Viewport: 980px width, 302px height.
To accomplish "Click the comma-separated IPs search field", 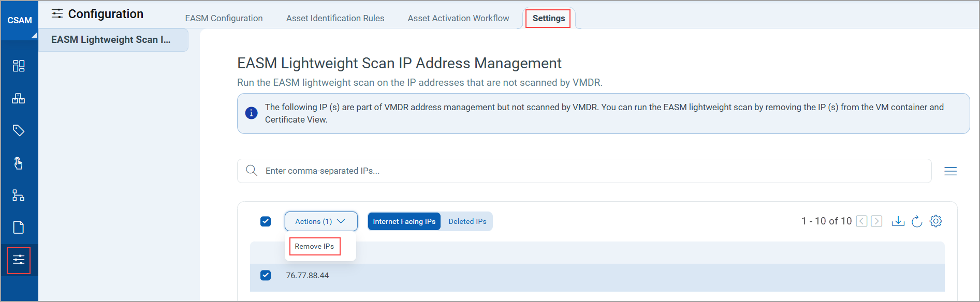I will click(x=584, y=171).
